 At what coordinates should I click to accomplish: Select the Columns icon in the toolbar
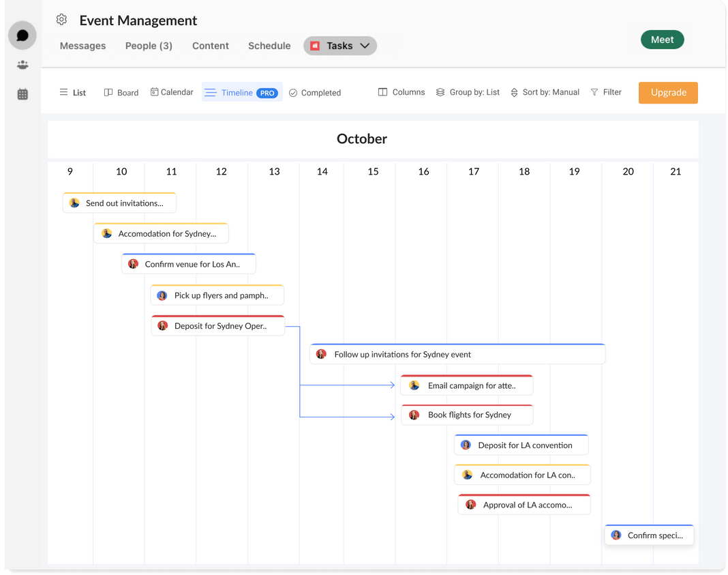point(383,92)
